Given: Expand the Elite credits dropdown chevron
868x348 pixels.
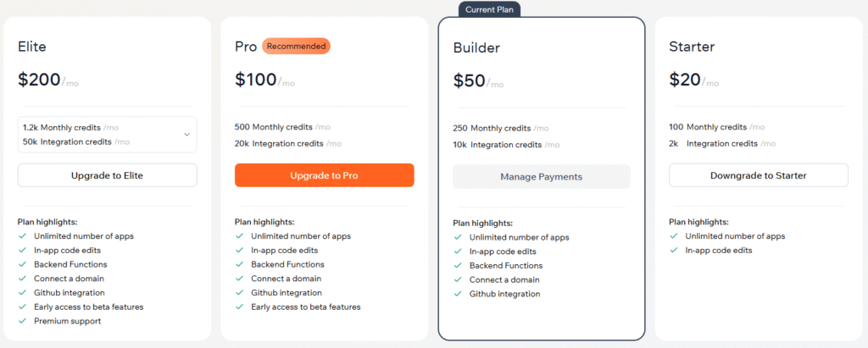Looking at the screenshot, I should pos(186,134).
